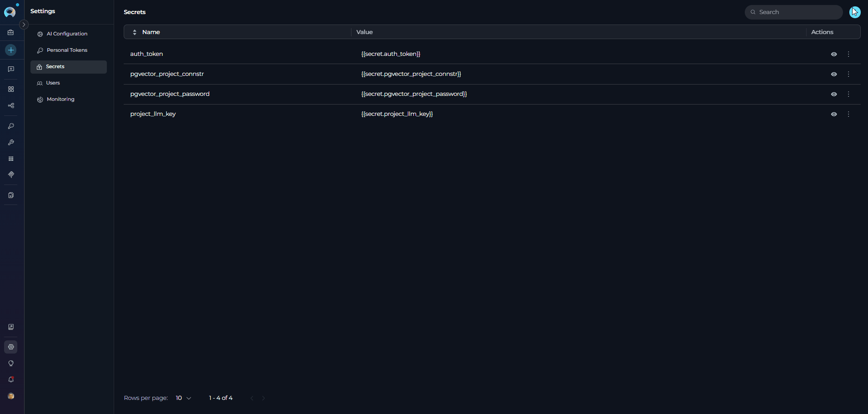Open the actions menu for pgvector_project_connstr
The height and width of the screenshot is (414, 868).
pos(848,74)
